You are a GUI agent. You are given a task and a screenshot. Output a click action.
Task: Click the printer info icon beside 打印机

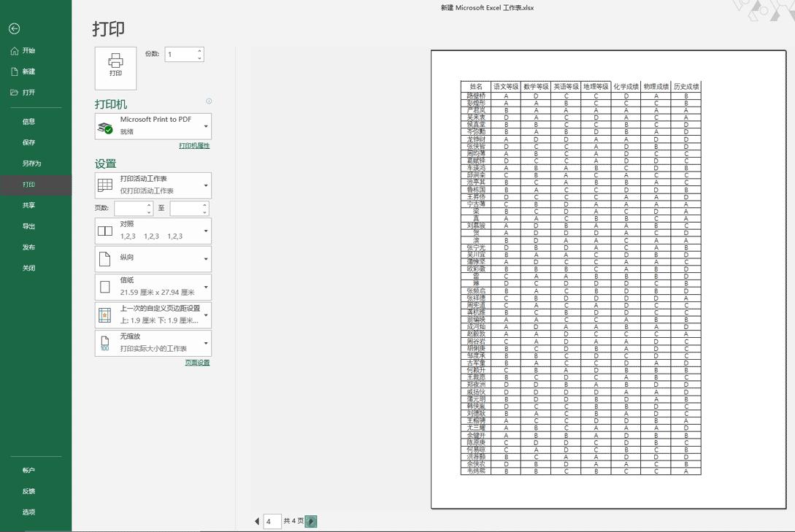pyautogui.click(x=209, y=101)
